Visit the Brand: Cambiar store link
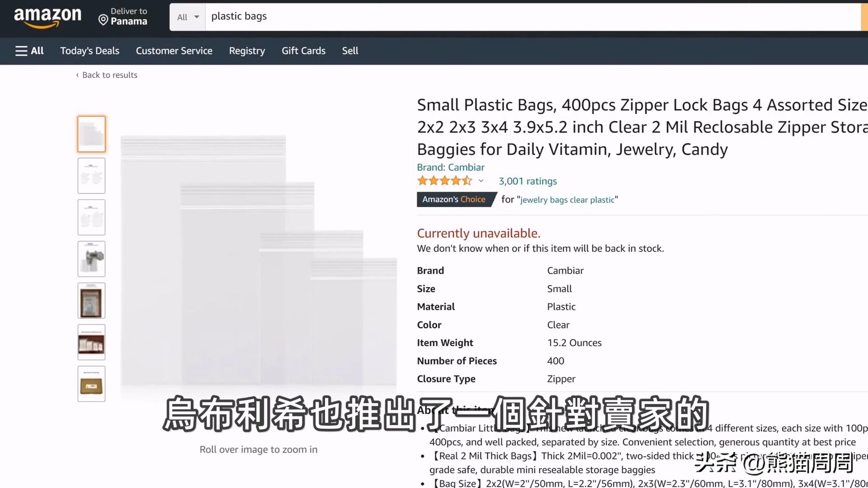The height and width of the screenshot is (488, 868). (451, 167)
